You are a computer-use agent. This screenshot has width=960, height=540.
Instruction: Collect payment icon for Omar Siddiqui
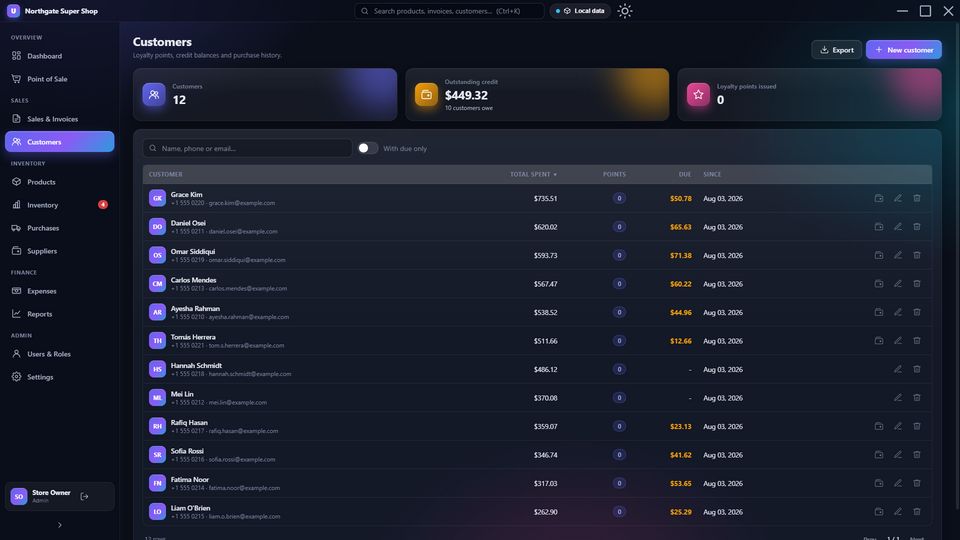[x=879, y=255]
